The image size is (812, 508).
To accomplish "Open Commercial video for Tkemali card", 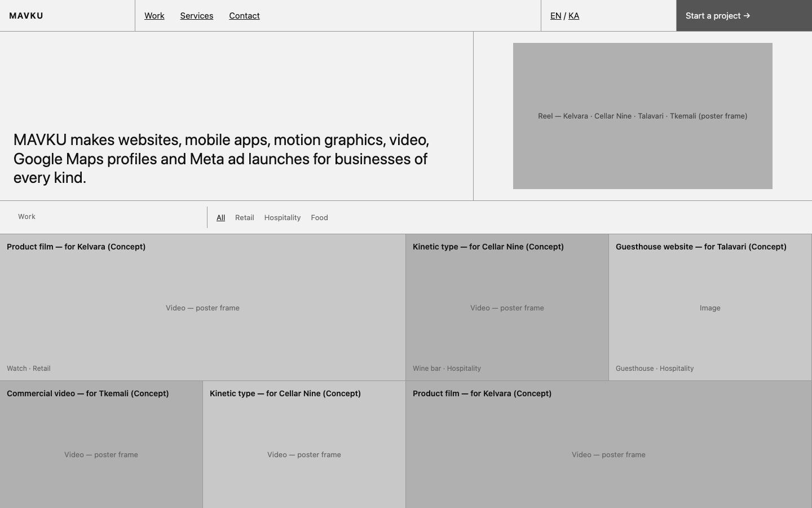I will pos(101,445).
